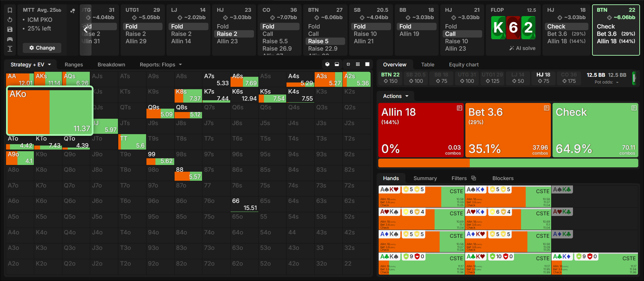The height and width of the screenshot is (281, 644).
Task: Go back using the left chevron arrow
Action: [85, 30]
